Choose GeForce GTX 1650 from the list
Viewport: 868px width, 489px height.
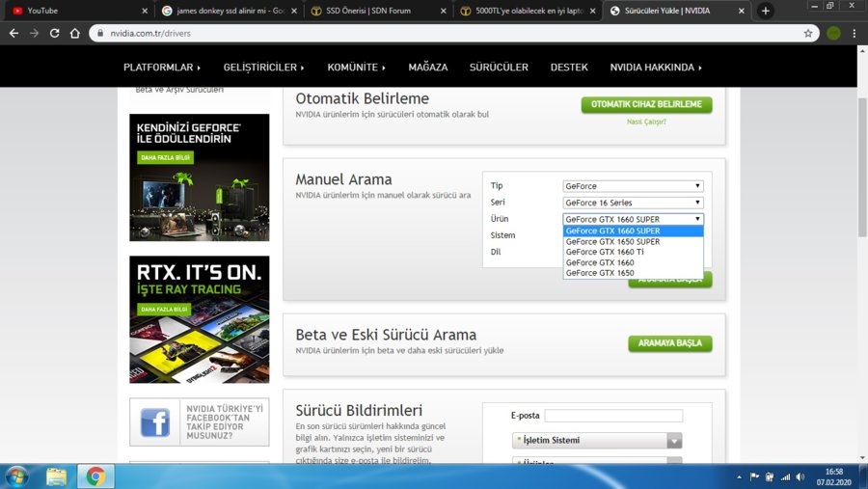633,273
